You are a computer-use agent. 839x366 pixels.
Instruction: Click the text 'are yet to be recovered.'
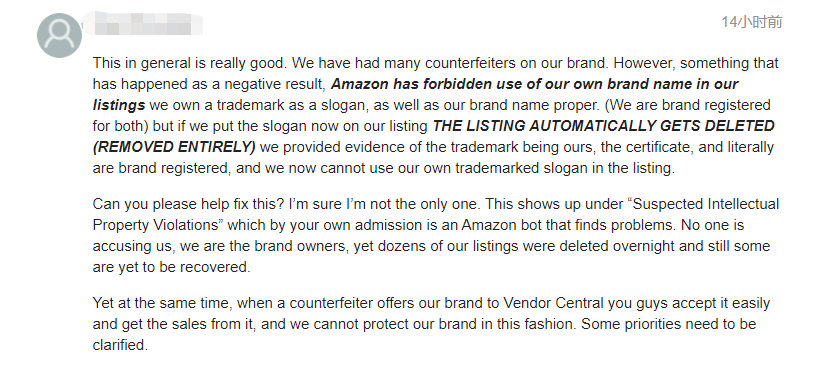point(171,267)
